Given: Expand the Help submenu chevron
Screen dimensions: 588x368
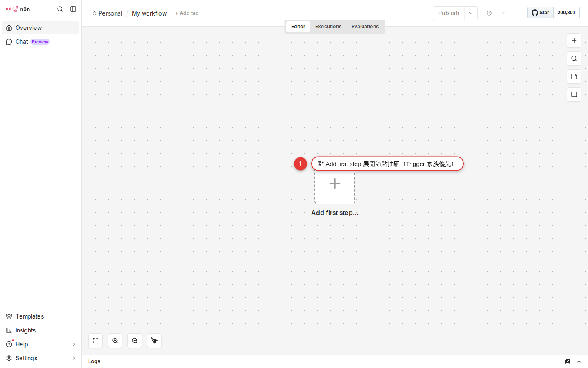Looking at the screenshot, I should click(x=74, y=344).
